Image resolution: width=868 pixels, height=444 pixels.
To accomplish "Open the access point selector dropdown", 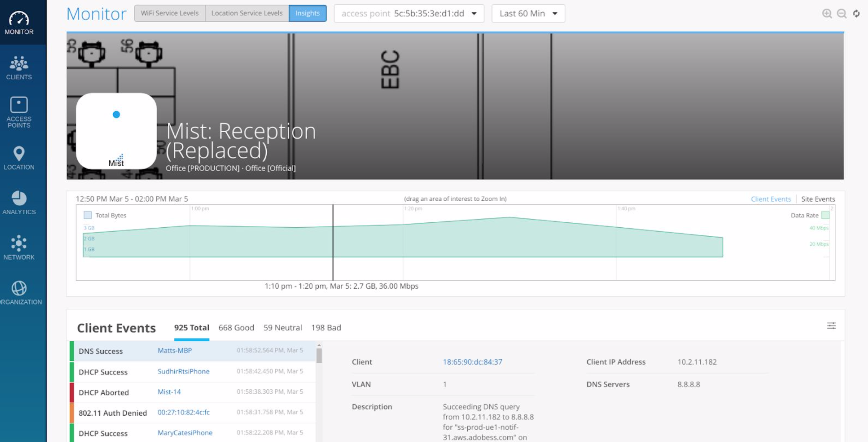I will (x=409, y=13).
